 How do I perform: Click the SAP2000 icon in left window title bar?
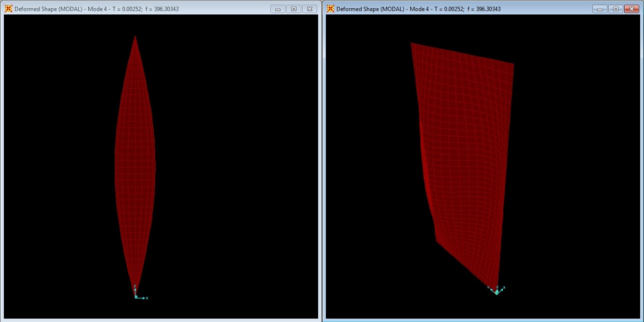[8, 9]
